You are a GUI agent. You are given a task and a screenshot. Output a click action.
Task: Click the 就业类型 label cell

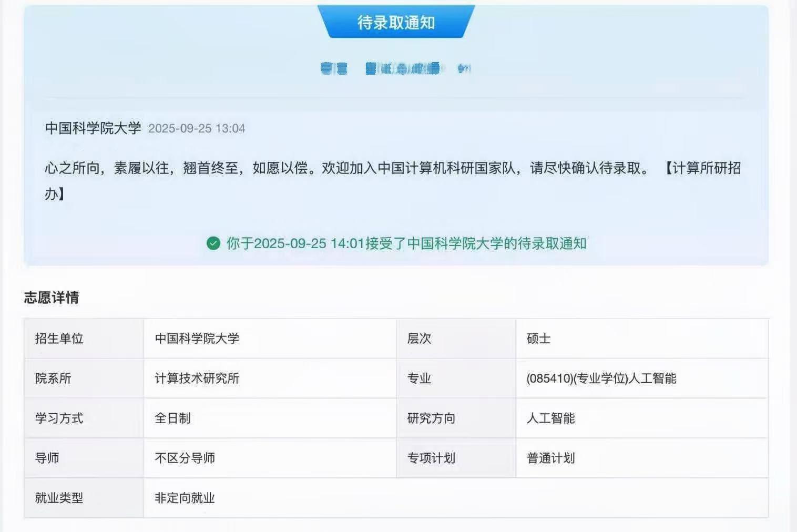point(84,498)
